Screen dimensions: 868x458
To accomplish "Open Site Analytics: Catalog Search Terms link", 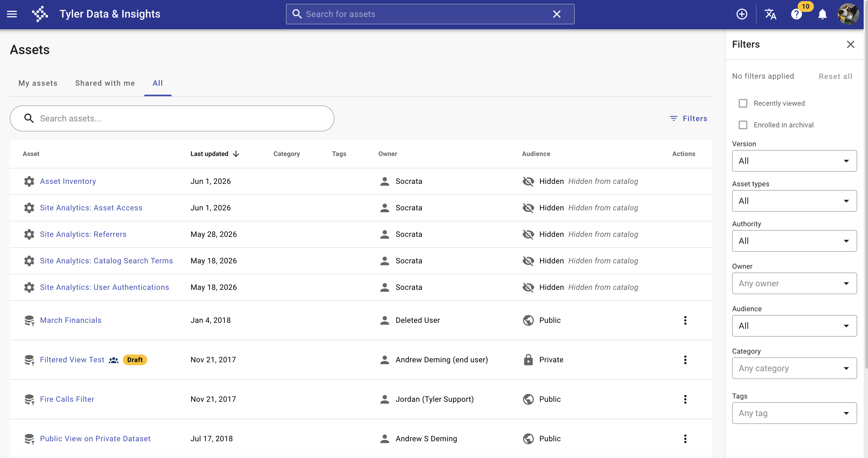I will (x=107, y=261).
